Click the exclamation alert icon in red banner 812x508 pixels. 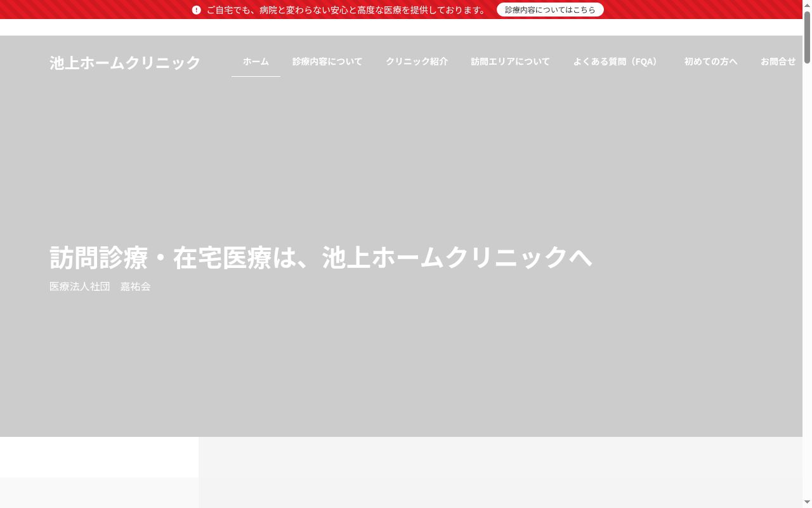click(x=197, y=10)
